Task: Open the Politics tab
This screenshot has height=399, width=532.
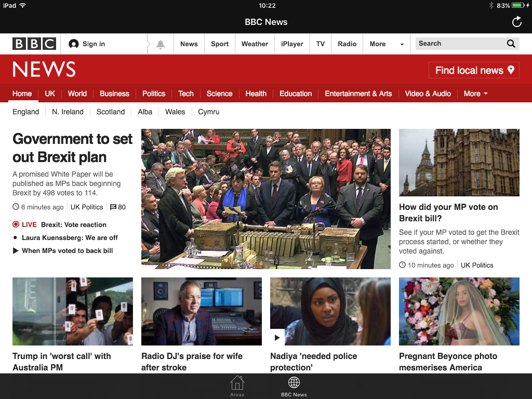Action: click(154, 94)
